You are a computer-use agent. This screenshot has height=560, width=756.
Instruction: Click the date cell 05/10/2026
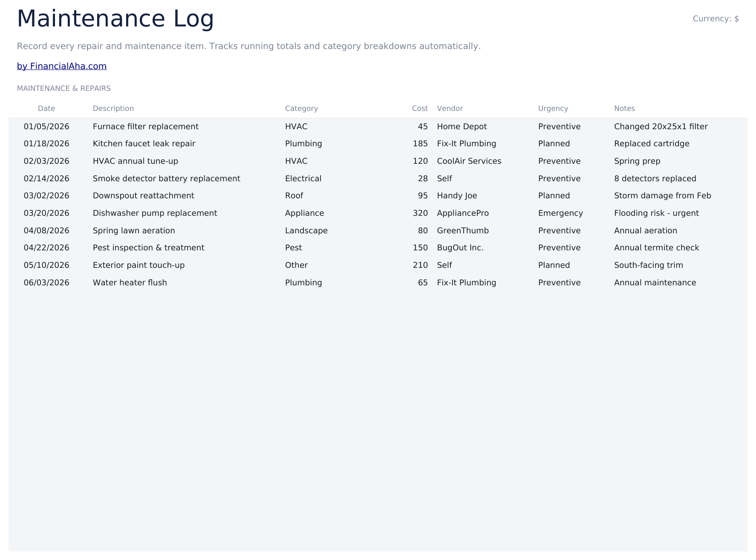pos(46,265)
